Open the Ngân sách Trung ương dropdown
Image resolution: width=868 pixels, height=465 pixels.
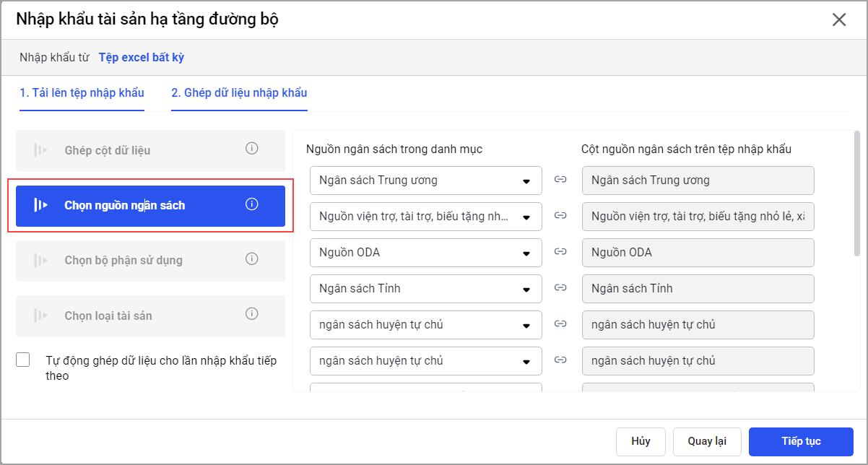pos(425,181)
